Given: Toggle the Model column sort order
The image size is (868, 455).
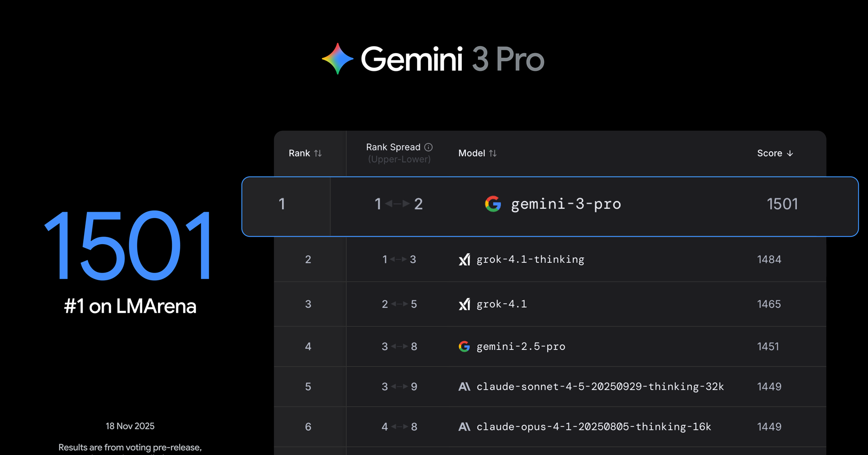Looking at the screenshot, I should point(493,153).
